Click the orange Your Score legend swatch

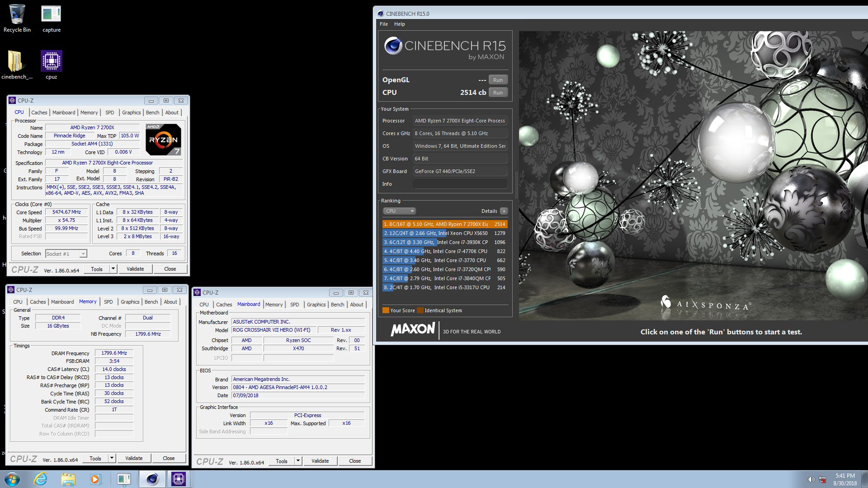click(x=386, y=310)
